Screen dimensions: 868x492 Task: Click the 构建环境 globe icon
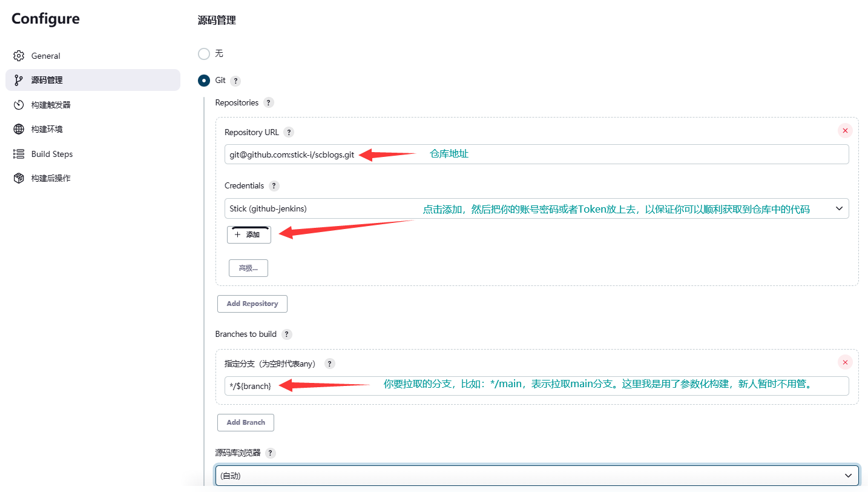(19, 129)
